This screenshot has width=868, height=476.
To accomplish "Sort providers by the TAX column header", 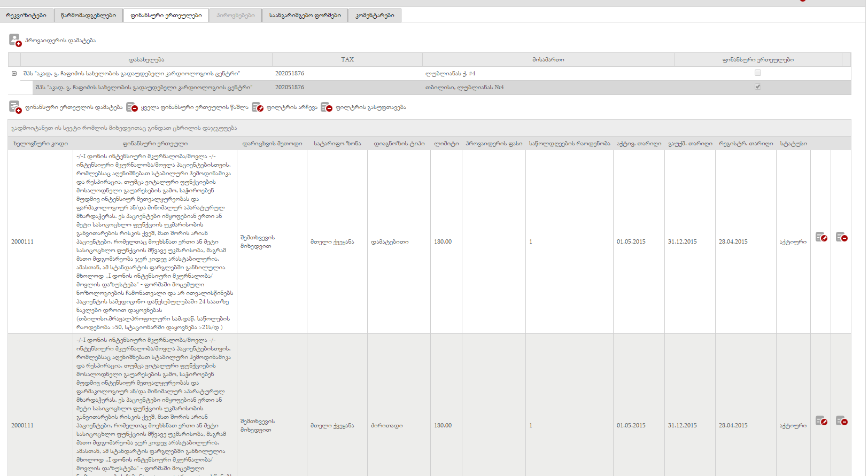I will point(347,60).
